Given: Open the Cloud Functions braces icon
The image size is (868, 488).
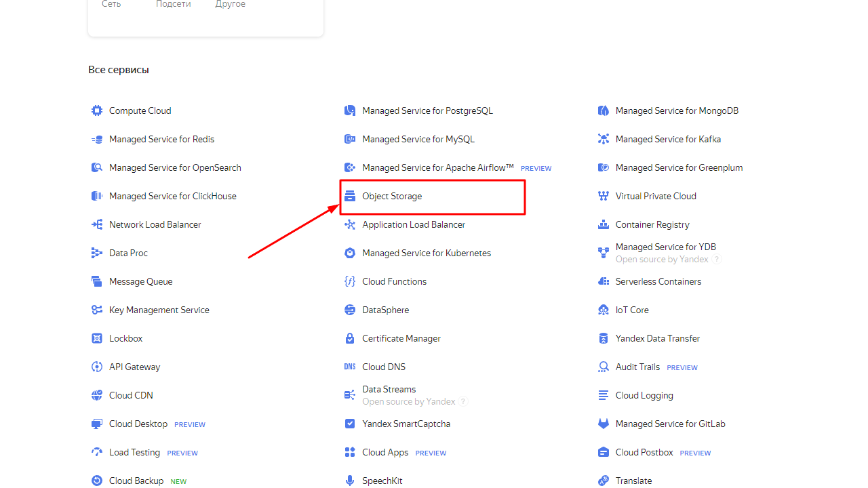Looking at the screenshot, I should [350, 281].
